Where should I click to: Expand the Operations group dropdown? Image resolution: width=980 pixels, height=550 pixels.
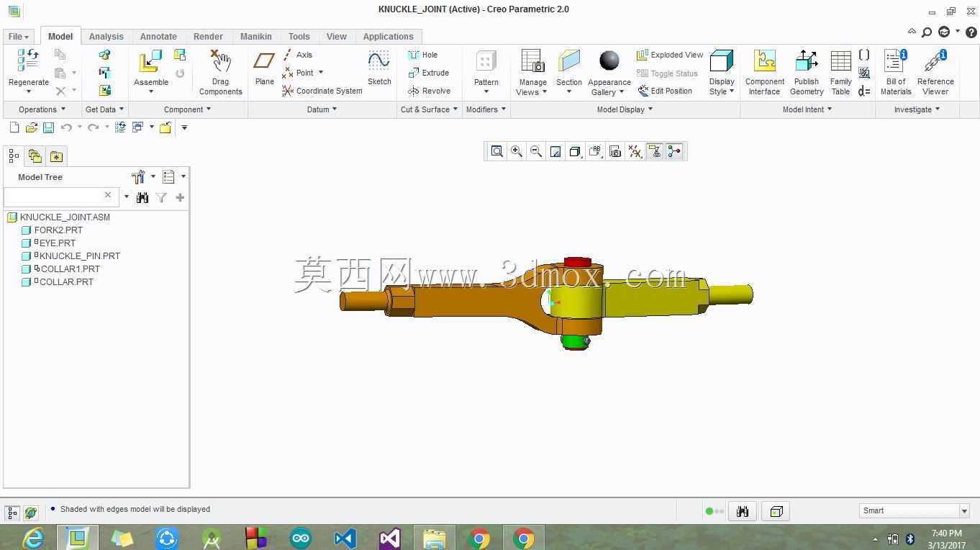(x=42, y=109)
